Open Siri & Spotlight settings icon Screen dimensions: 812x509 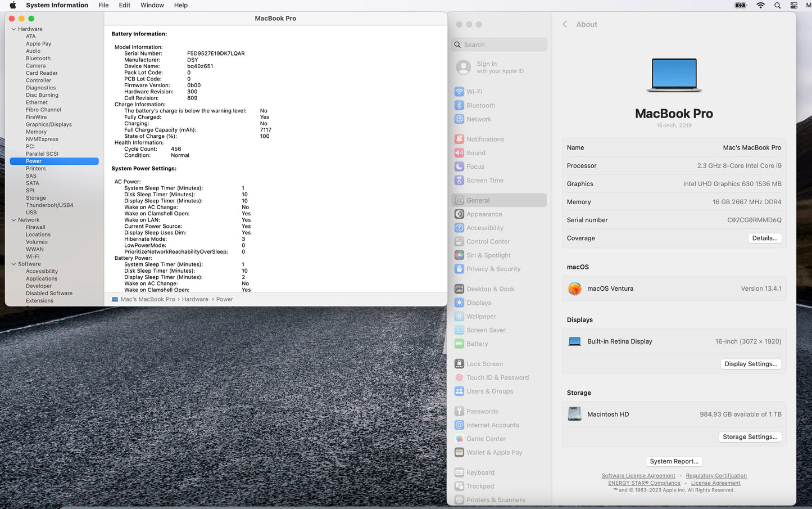pyautogui.click(x=459, y=255)
